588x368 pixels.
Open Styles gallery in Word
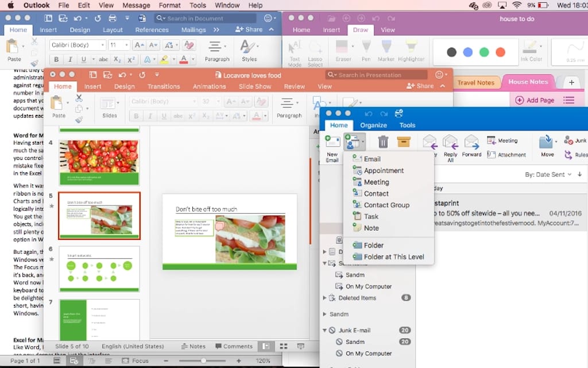point(248,51)
